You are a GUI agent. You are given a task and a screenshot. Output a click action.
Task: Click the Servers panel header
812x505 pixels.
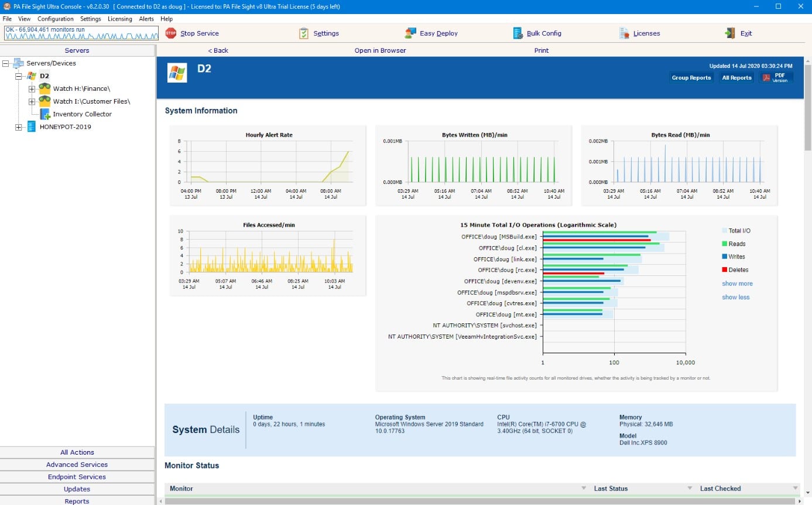(x=77, y=51)
